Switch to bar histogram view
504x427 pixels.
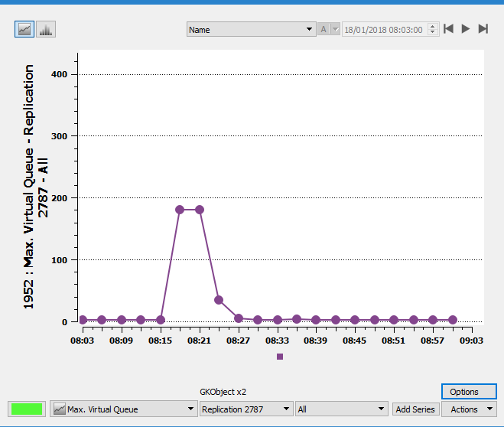[46, 29]
